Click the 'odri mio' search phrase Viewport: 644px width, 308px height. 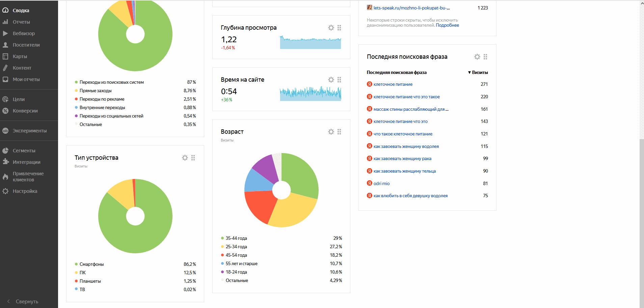click(x=381, y=184)
